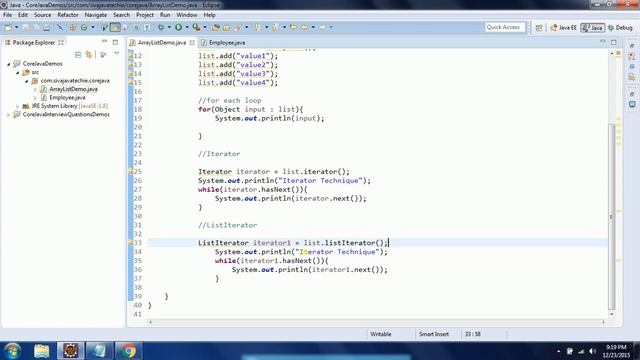Screen dimensions: 640x360
Task: Maximize the editor area
Action: (x=614, y=42)
